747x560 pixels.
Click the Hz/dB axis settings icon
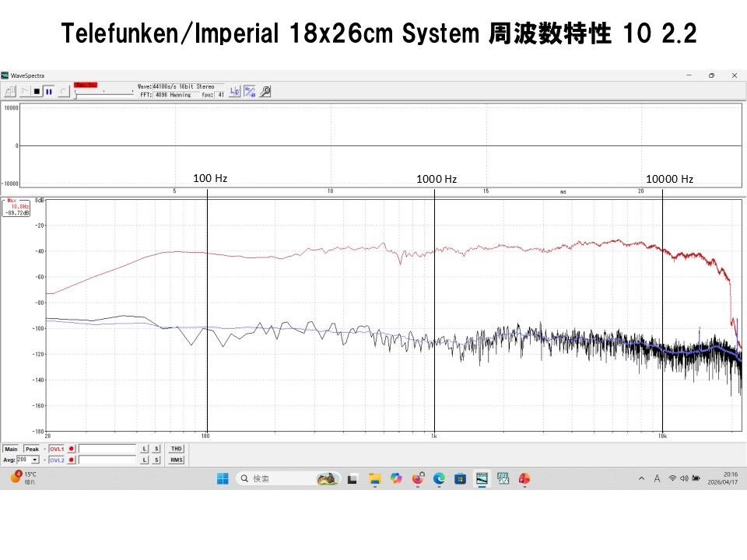coord(250,92)
